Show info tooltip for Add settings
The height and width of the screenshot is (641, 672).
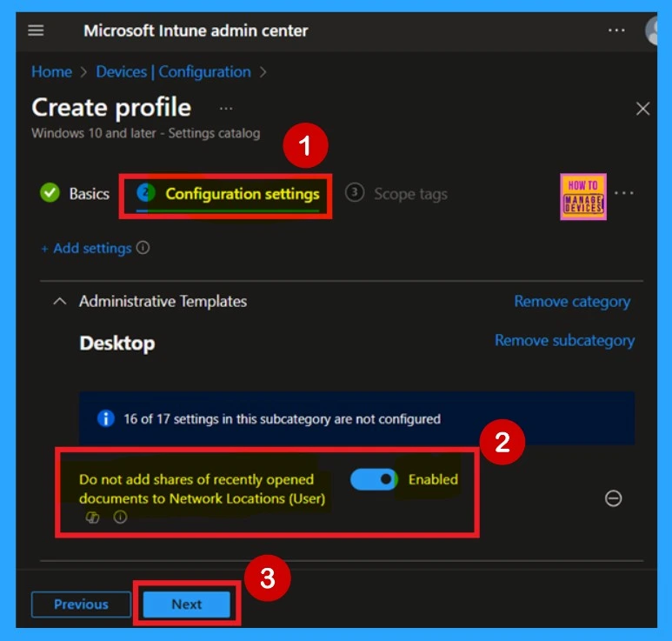click(143, 247)
